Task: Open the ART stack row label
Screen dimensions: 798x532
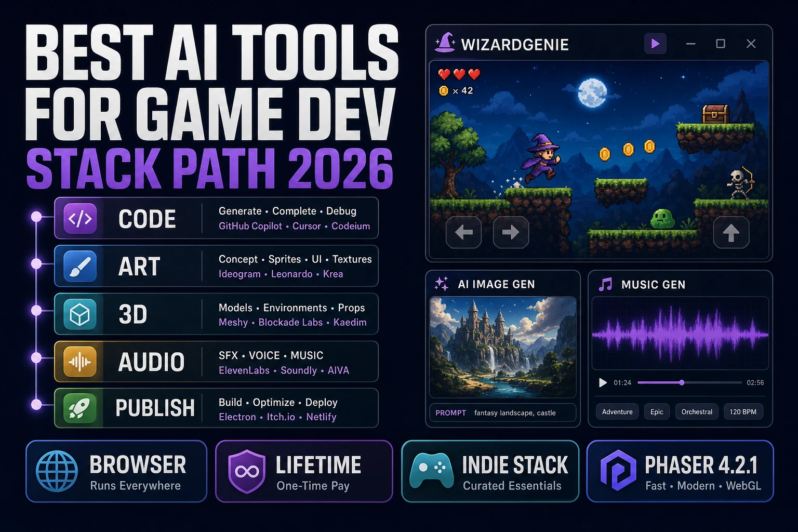Action: pos(139,267)
